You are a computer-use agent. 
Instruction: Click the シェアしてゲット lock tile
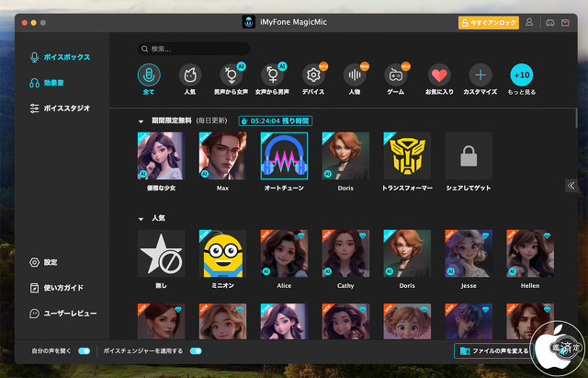coord(469,155)
